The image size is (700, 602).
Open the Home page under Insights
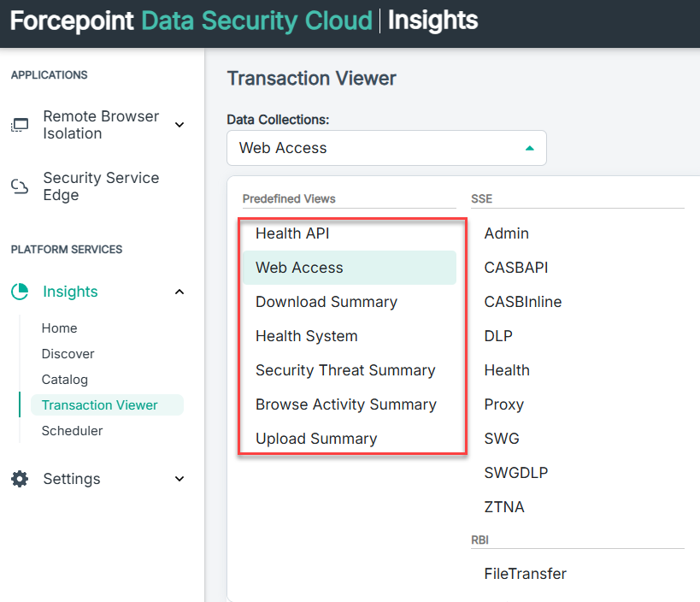tap(59, 328)
